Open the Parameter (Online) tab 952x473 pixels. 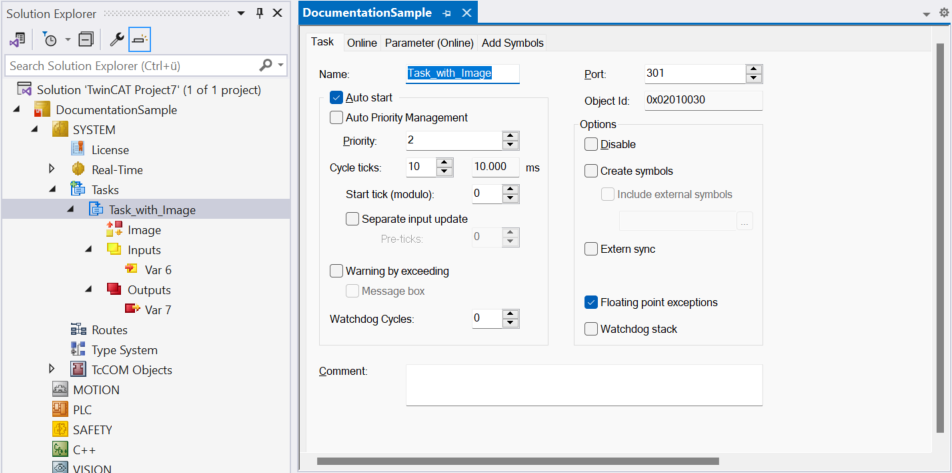[x=429, y=43]
